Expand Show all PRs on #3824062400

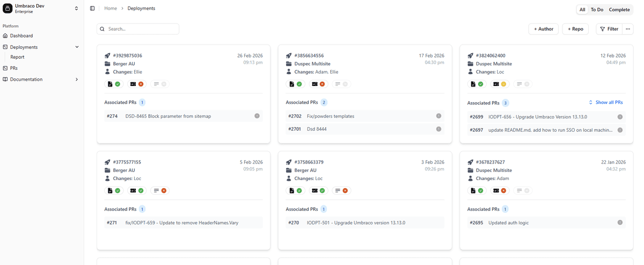pyautogui.click(x=606, y=102)
